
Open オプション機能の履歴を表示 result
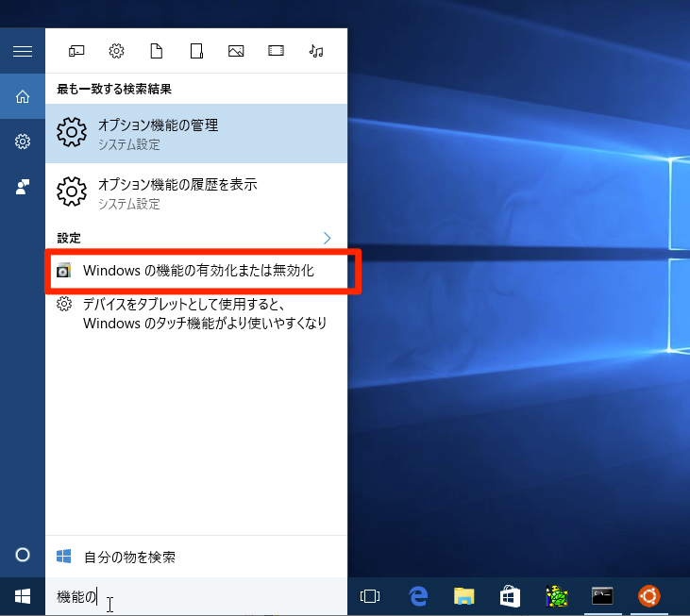[196, 192]
